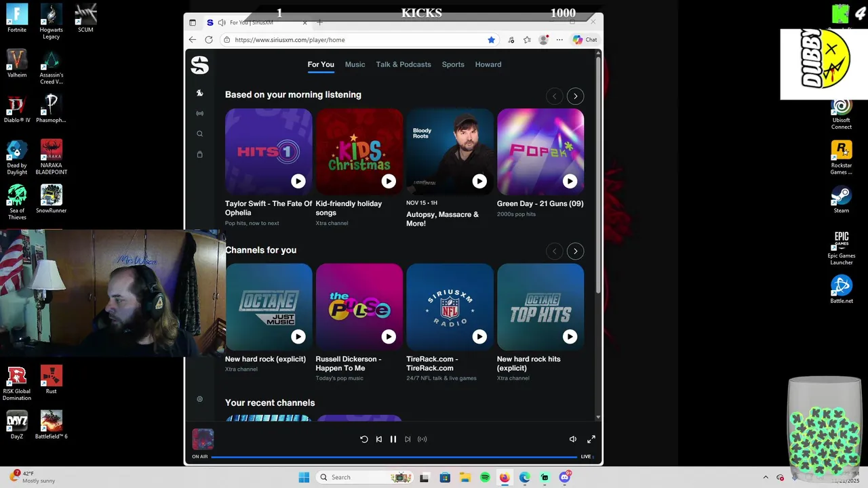
Task: Open Autopsy, Massacre & More! episode title
Action: (x=442, y=219)
